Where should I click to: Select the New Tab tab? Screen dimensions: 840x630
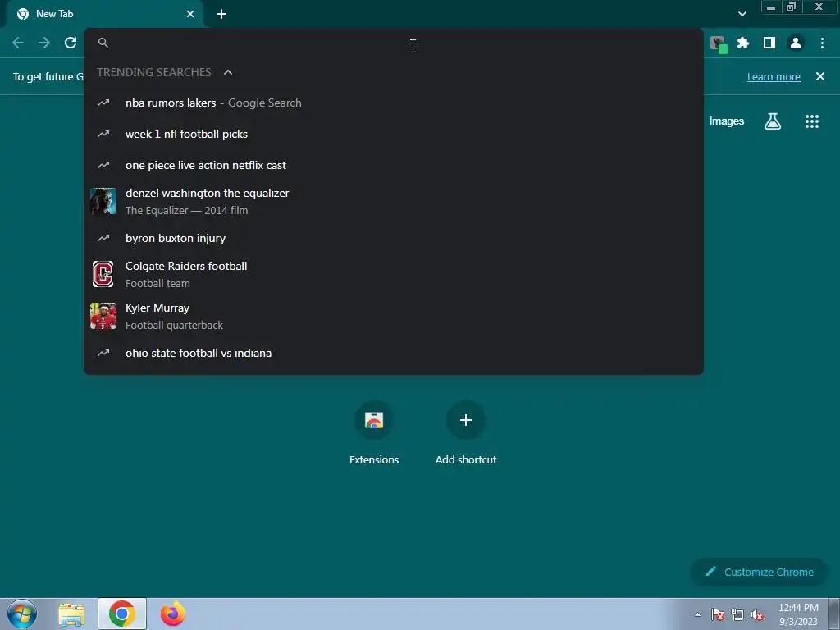click(x=105, y=14)
